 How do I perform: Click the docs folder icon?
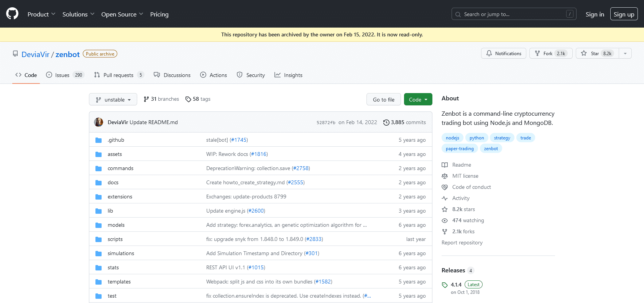pos(99,183)
